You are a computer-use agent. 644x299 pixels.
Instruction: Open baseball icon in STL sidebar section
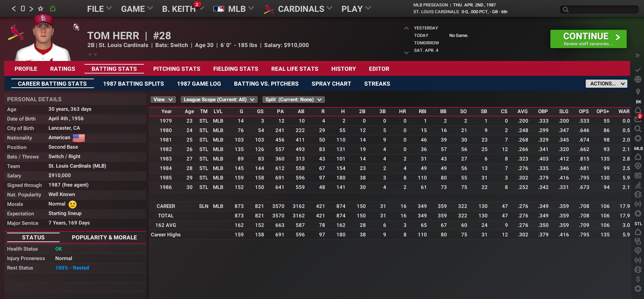tap(638, 270)
